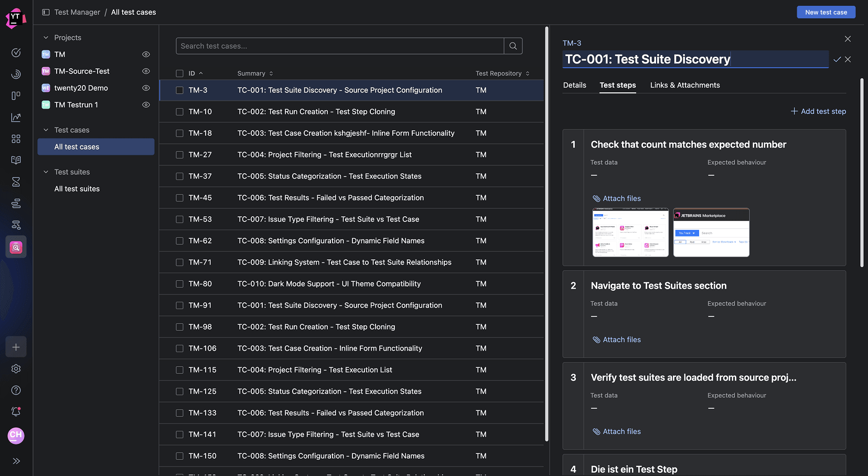
Task: Click the plus icon to create new item
Action: click(x=16, y=346)
